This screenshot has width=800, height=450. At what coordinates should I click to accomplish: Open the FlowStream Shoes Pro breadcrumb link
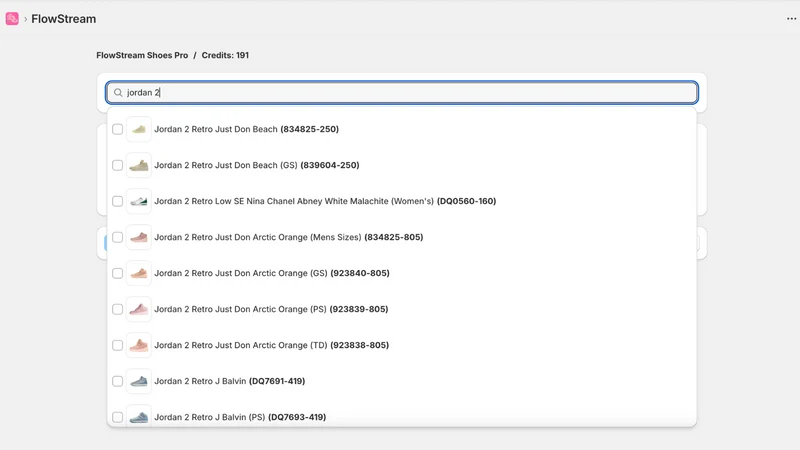pos(142,55)
